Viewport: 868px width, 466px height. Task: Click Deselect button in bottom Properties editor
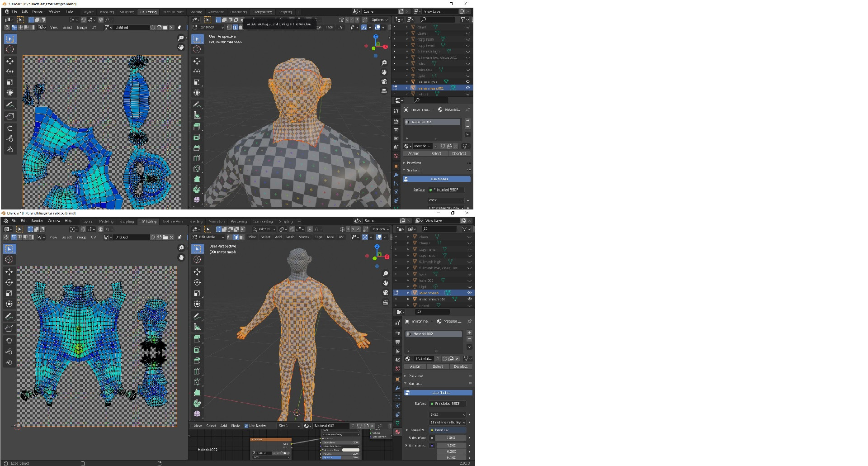[x=461, y=366]
